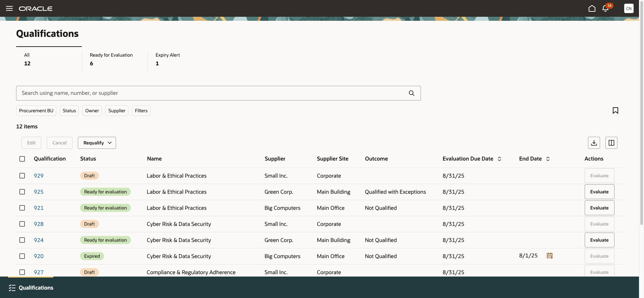The image size is (644, 298).
Task: Click the Qualification column header
Action: pyautogui.click(x=50, y=159)
